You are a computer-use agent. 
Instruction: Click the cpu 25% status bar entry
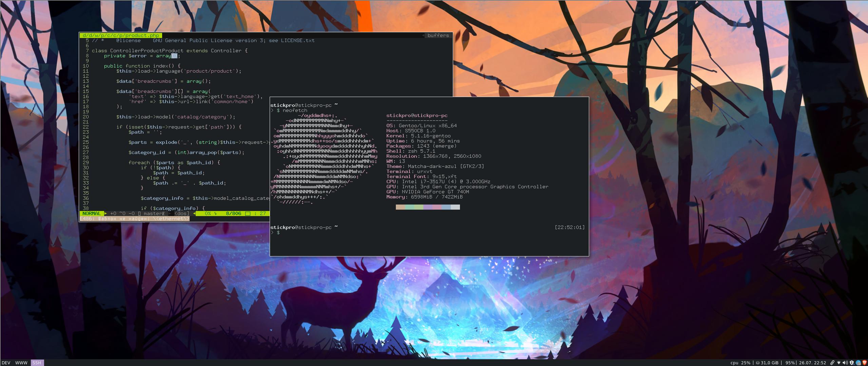tap(740, 363)
